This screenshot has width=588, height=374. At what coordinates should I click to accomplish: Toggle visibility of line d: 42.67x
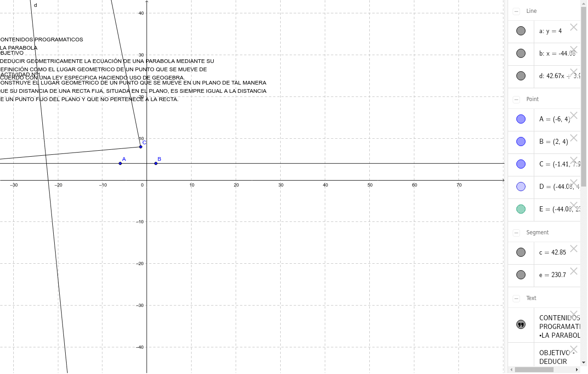pyautogui.click(x=521, y=76)
